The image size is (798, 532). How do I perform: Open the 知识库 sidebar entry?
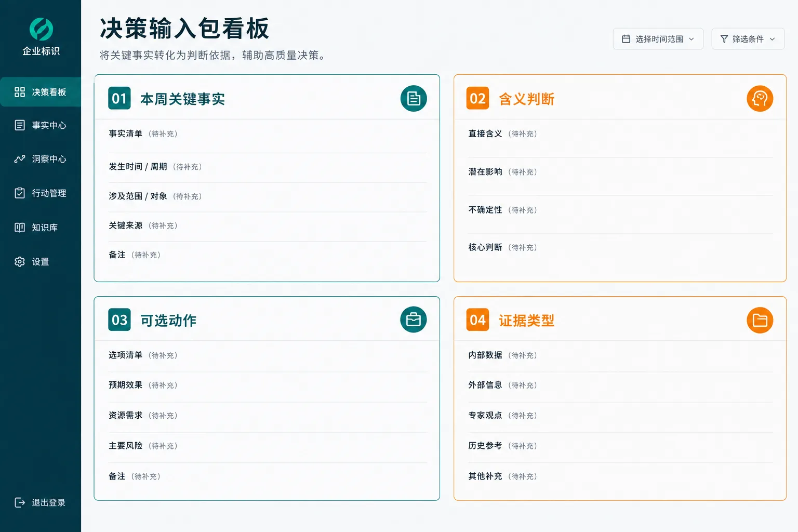[41, 228]
